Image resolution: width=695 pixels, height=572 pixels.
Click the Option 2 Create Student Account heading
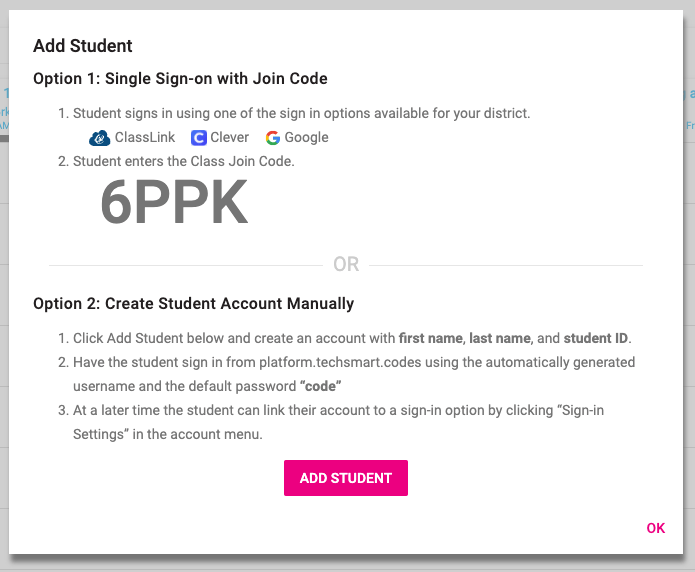193,303
